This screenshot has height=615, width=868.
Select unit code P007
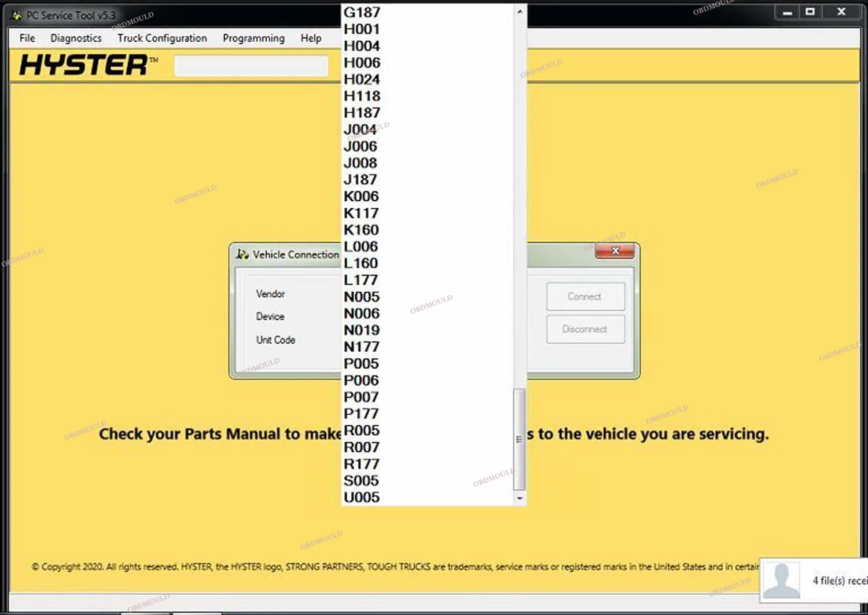427,397
